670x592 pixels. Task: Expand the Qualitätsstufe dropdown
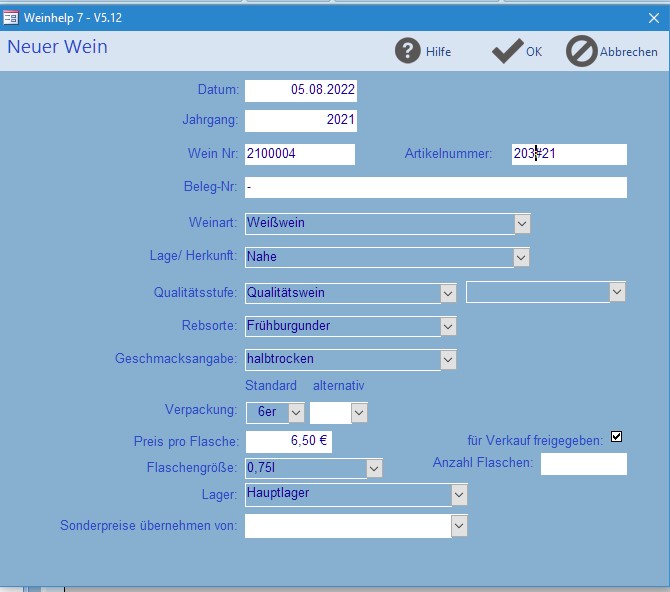(448, 292)
